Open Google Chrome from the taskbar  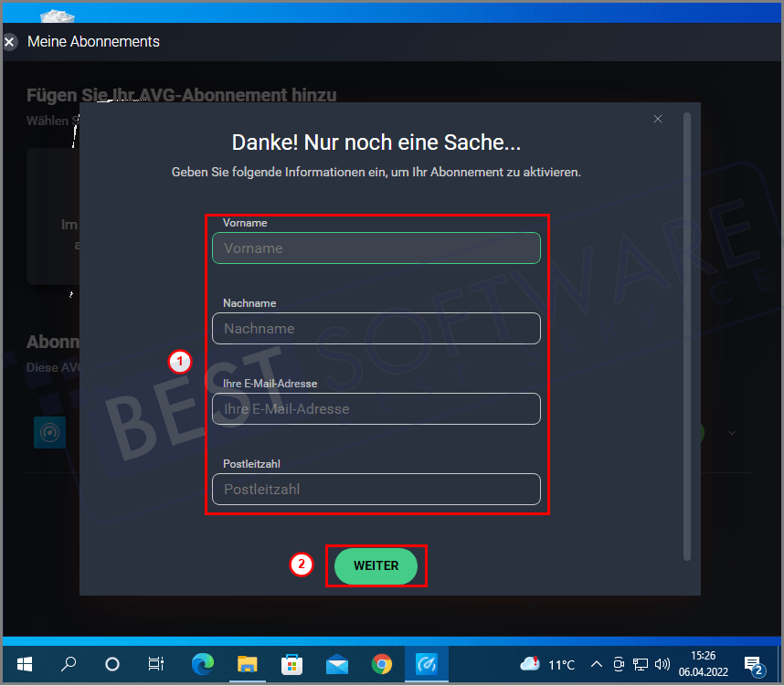click(x=382, y=664)
